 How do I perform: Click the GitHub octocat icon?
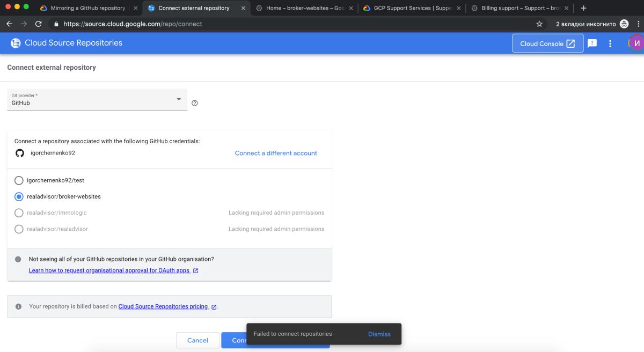[x=20, y=153]
